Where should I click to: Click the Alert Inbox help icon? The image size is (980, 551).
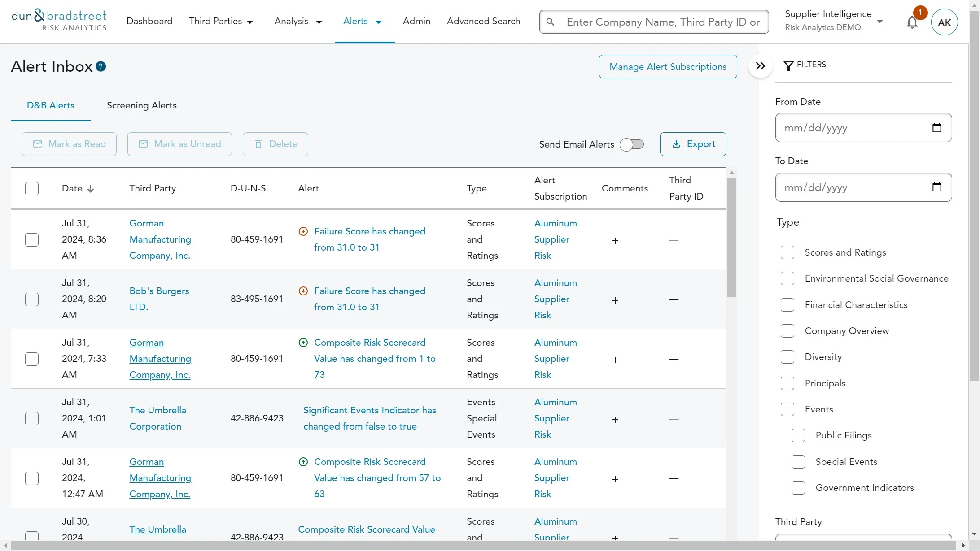pyautogui.click(x=101, y=66)
